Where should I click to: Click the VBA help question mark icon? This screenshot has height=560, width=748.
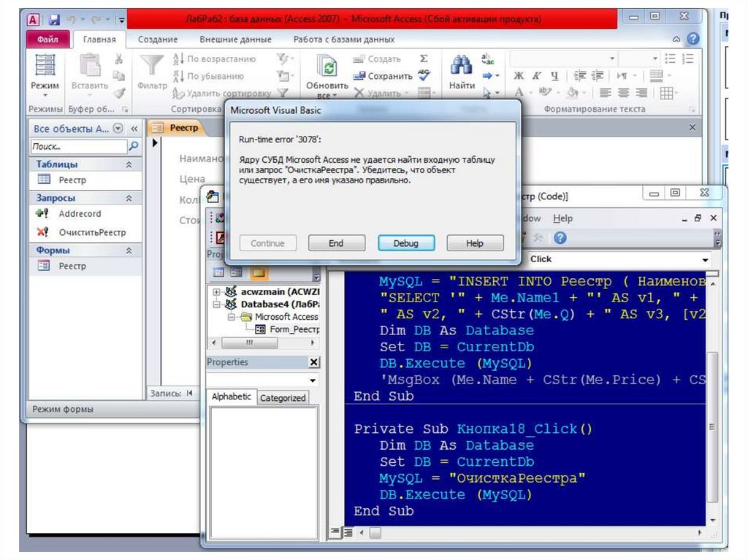coord(560,237)
